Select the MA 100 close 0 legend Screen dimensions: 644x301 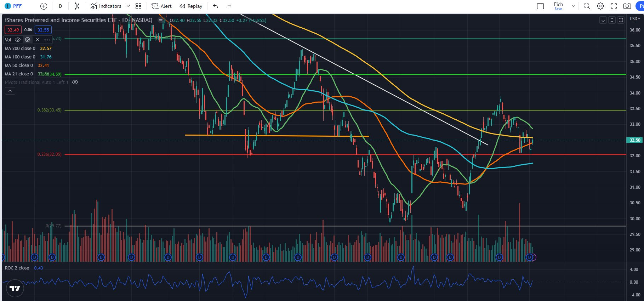point(20,57)
